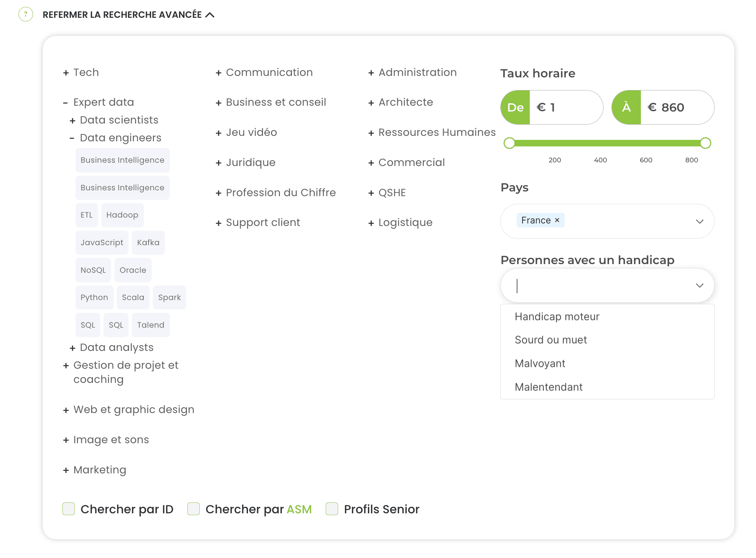Choose the Sourd ou muet option
This screenshot has width=756, height=558.
tap(607, 340)
